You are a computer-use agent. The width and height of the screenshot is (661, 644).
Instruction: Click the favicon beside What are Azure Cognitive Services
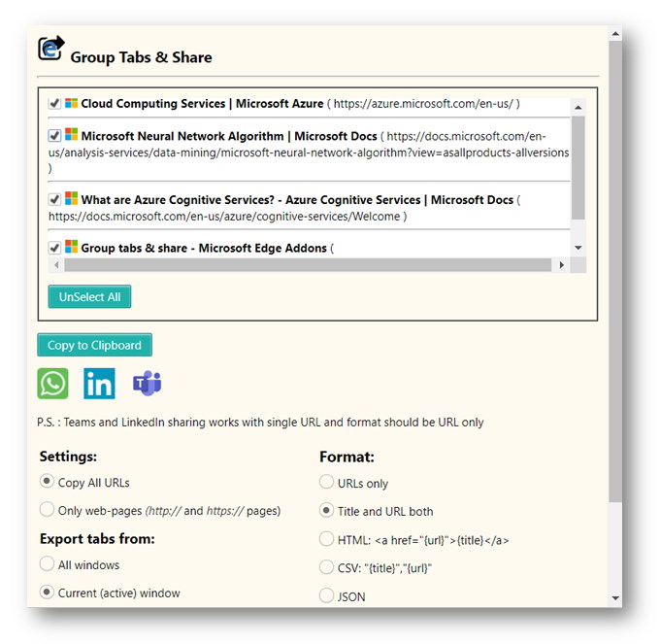71,198
